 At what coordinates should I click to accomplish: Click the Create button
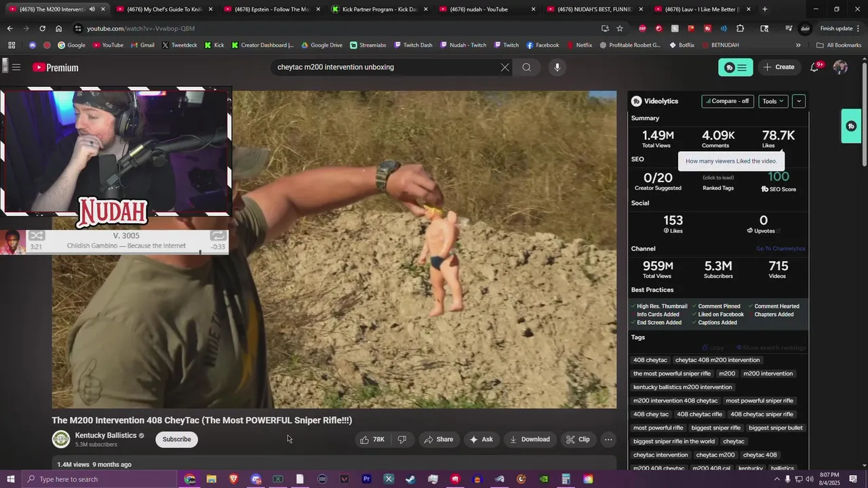click(778, 67)
